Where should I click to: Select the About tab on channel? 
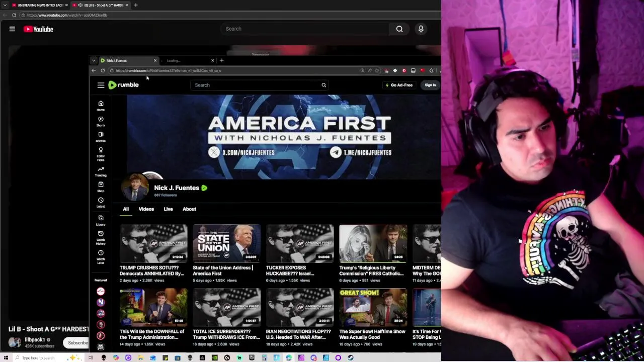[189, 209]
